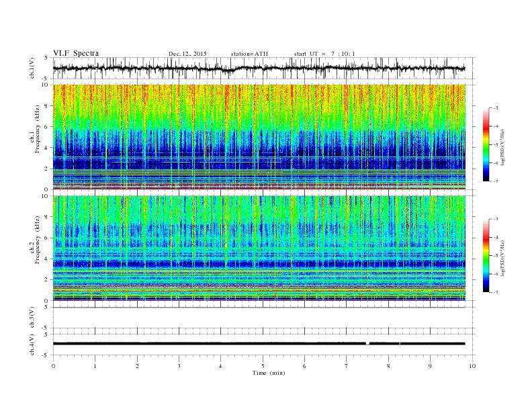532x411 pixels.
Task: Click the "2" kHz tick on ch.1 frequency axis
Action: click(x=46, y=169)
